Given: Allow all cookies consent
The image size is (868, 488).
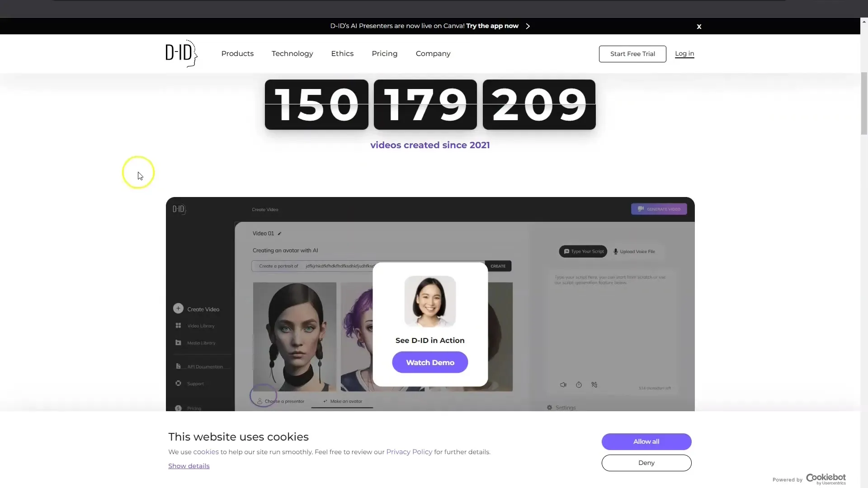Looking at the screenshot, I should 646,441.
